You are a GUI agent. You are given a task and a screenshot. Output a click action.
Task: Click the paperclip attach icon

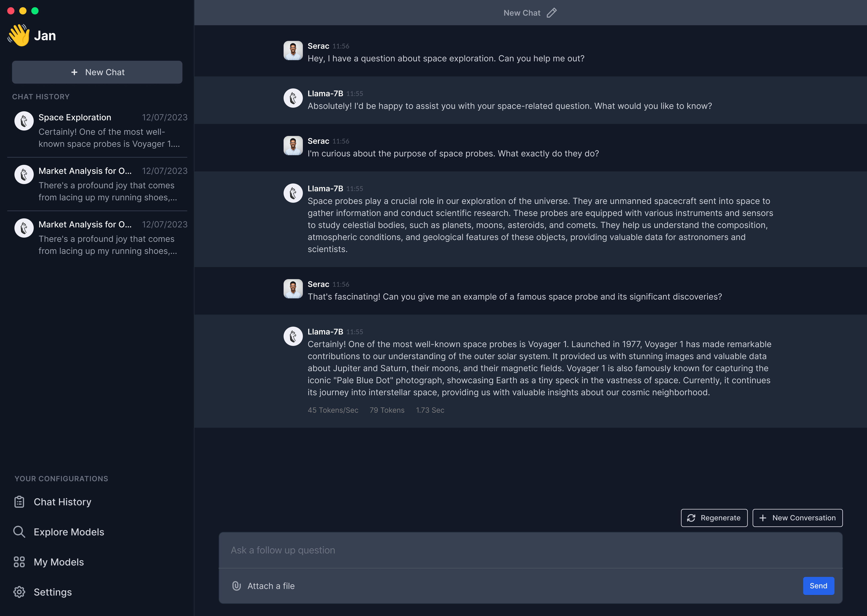236,586
